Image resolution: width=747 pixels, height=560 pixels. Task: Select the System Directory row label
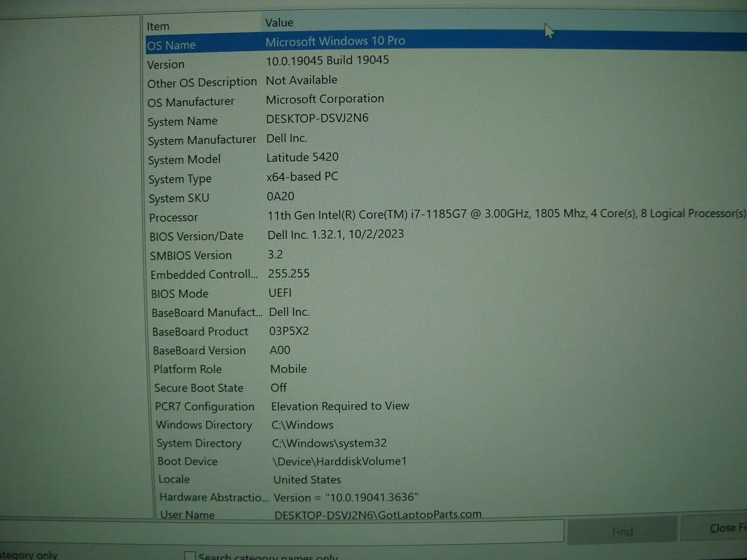[x=199, y=443]
